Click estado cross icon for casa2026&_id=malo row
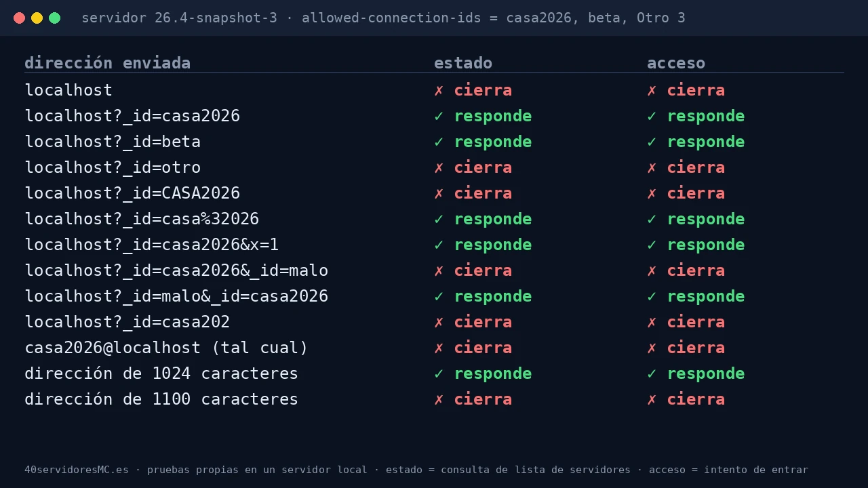 click(x=439, y=270)
